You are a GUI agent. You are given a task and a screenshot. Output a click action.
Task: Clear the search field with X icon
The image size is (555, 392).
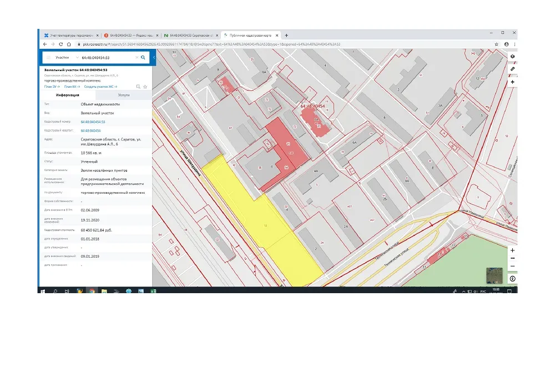pyautogui.click(x=137, y=57)
